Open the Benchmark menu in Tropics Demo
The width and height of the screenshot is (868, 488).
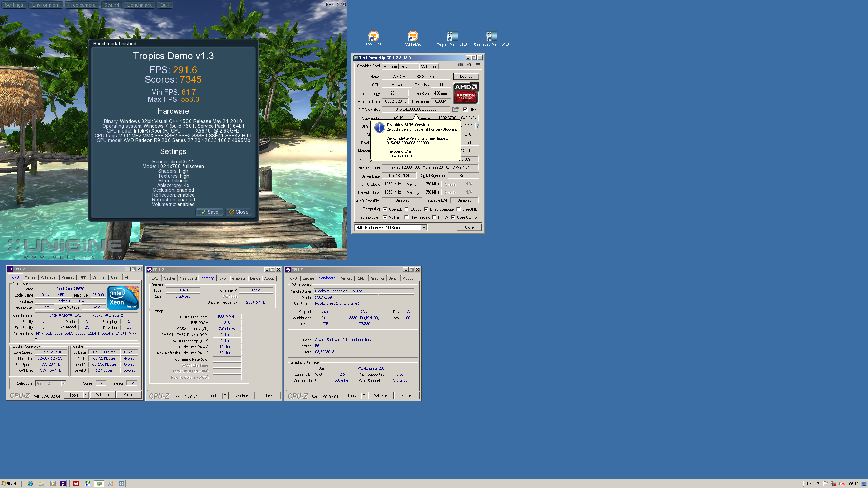pos(139,5)
